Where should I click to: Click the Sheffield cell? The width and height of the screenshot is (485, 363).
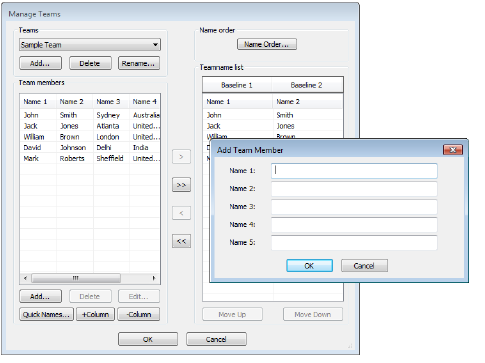coord(110,158)
